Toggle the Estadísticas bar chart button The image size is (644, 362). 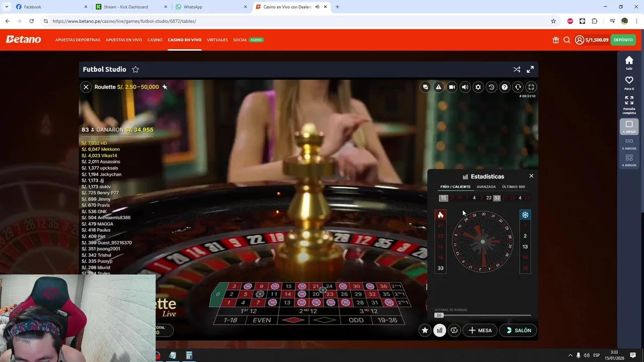point(440,330)
